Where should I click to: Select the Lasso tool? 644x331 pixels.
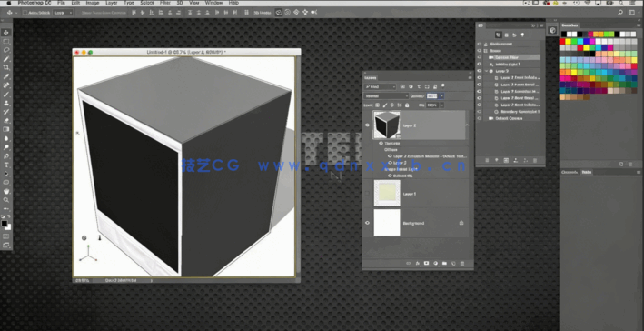(6, 50)
